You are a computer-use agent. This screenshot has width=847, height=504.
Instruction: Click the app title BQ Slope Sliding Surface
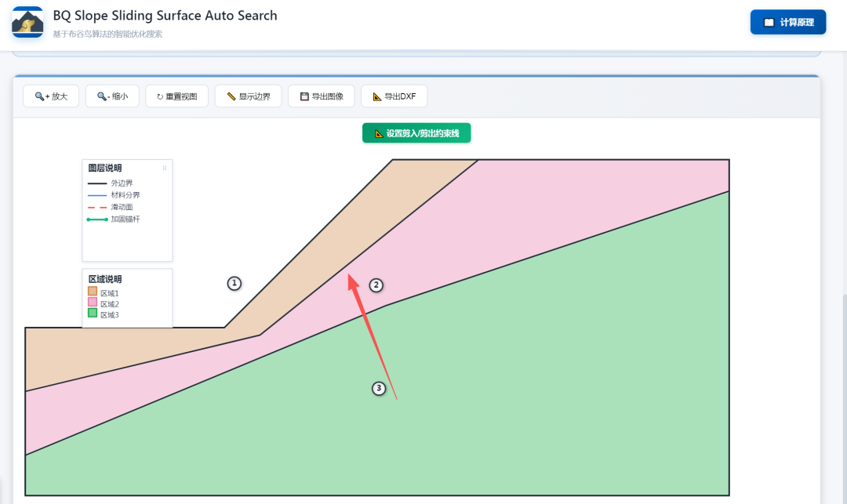pyautogui.click(x=165, y=16)
